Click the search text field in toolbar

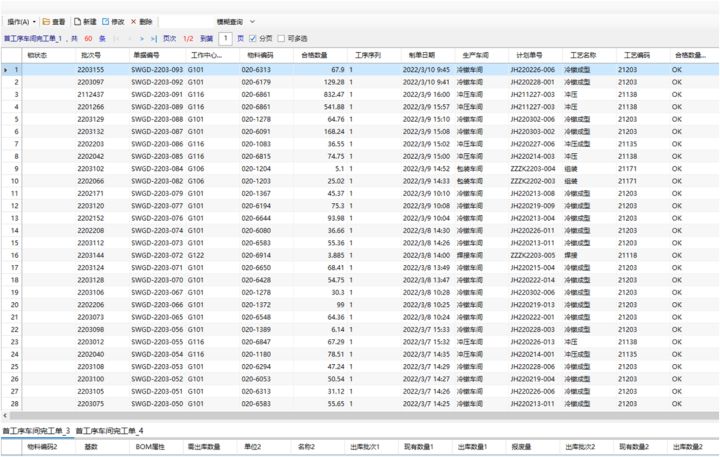pos(186,22)
